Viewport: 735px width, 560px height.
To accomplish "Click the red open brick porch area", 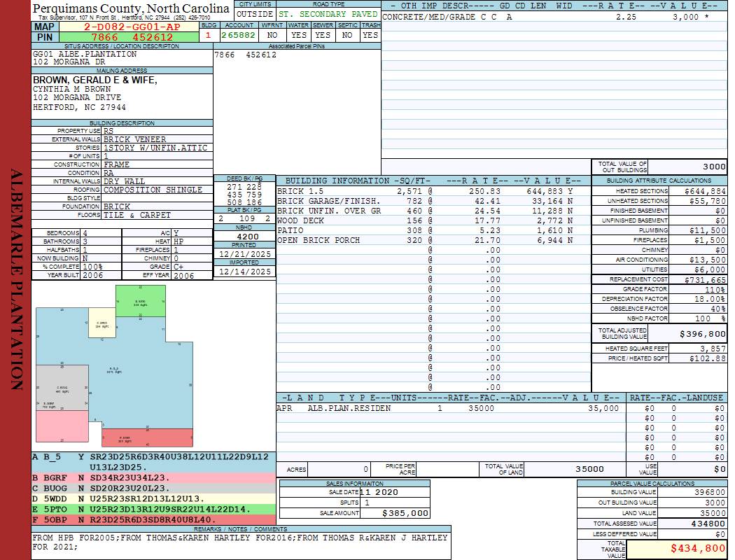I will click(x=146, y=437).
